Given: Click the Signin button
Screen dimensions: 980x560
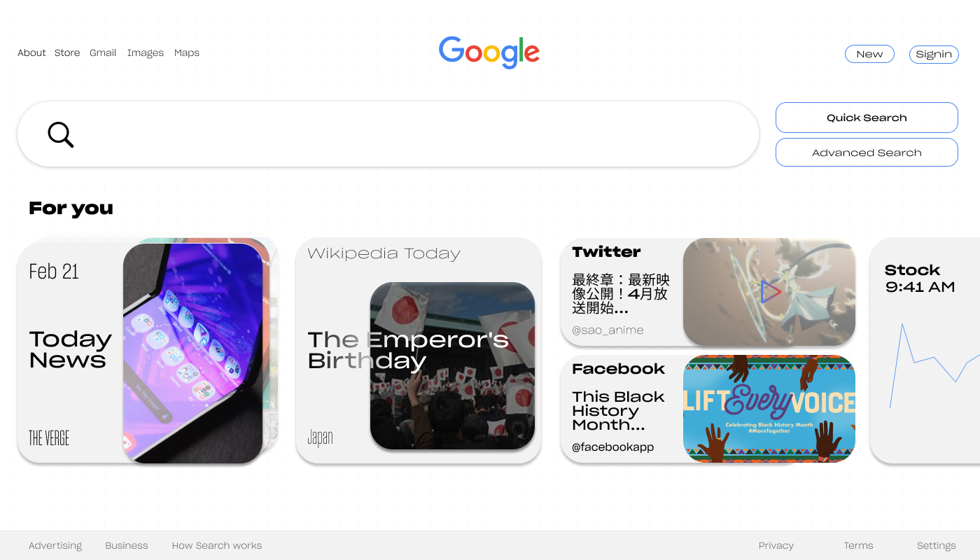Looking at the screenshot, I should [934, 54].
